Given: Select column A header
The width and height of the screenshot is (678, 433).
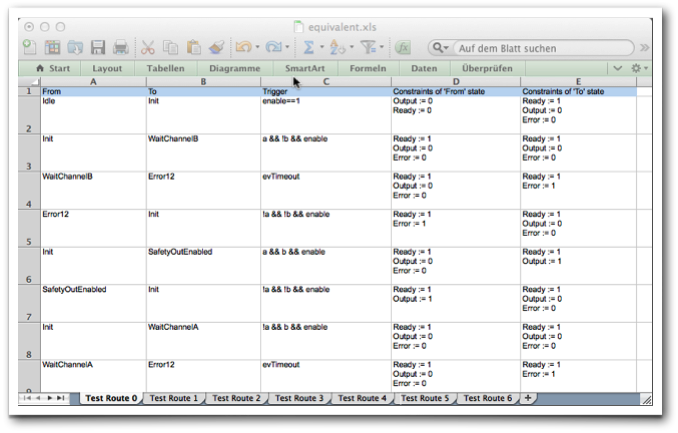Looking at the screenshot, I should click(x=93, y=81).
